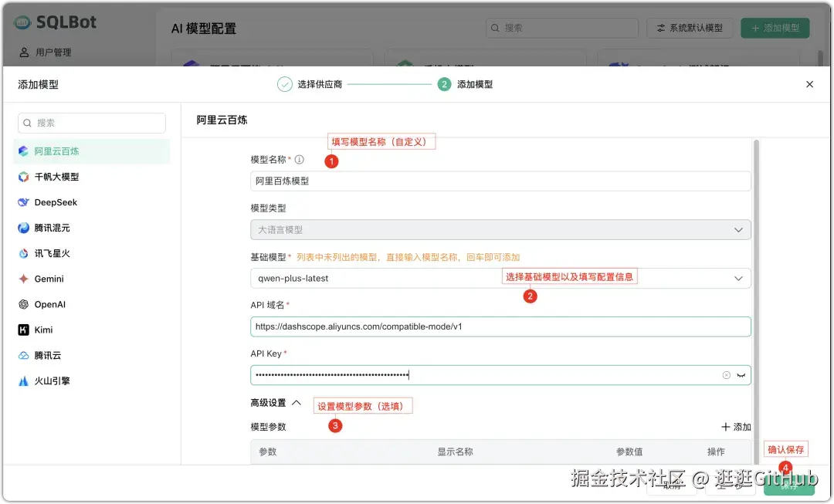Screen dimensions: 834x504
Task: Click the 讯飞星火 logo icon
Action: click(23, 253)
